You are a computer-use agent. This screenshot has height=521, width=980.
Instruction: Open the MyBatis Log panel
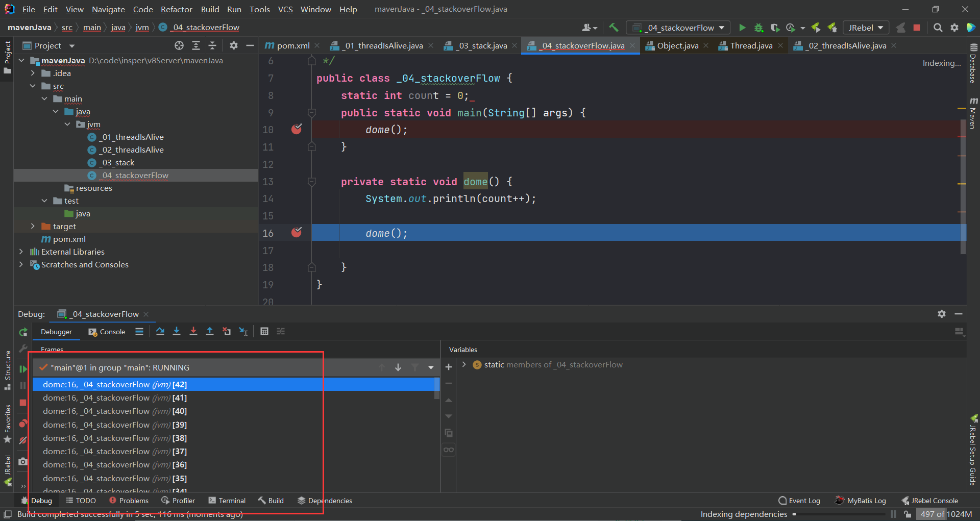click(x=861, y=501)
